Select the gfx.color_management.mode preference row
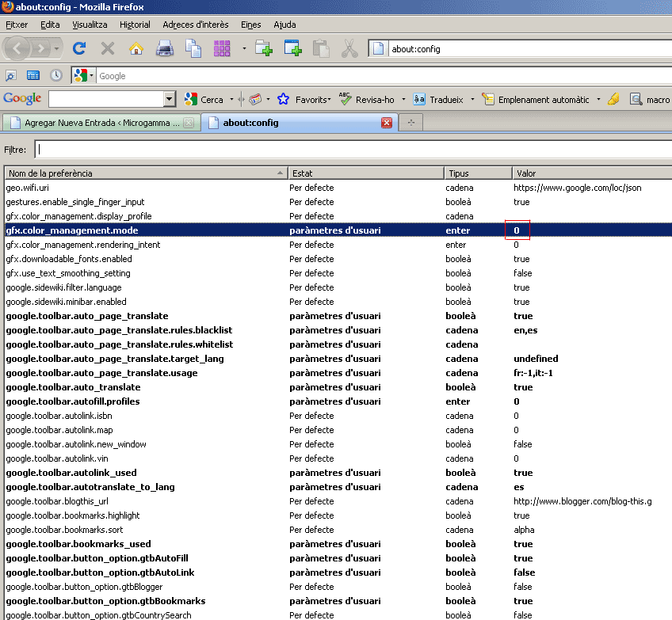Screen dimensions: 672x620 pos(338,230)
